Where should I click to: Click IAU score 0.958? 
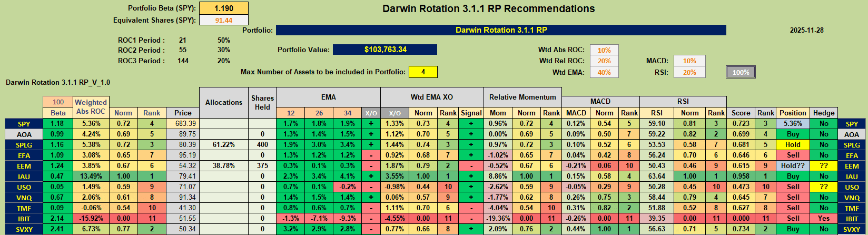pos(741,176)
